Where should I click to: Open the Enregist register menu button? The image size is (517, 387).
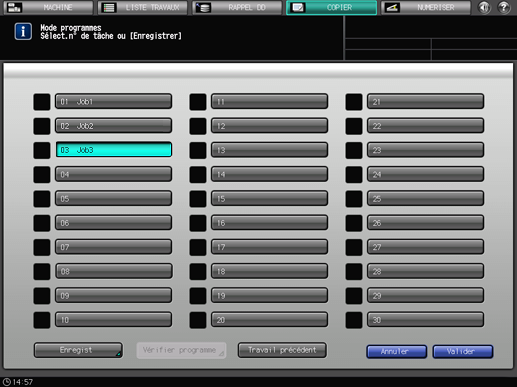coord(78,350)
